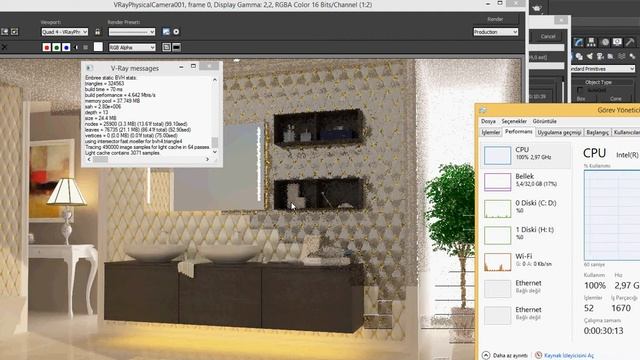Select the Lights category icon
This screenshot has height=360, width=640.
click(589, 56)
